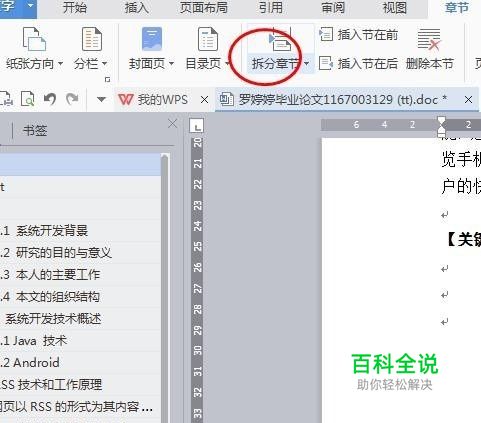Click the 分栏 columns icon
481x423 pixels.
(x=92, y=39)
